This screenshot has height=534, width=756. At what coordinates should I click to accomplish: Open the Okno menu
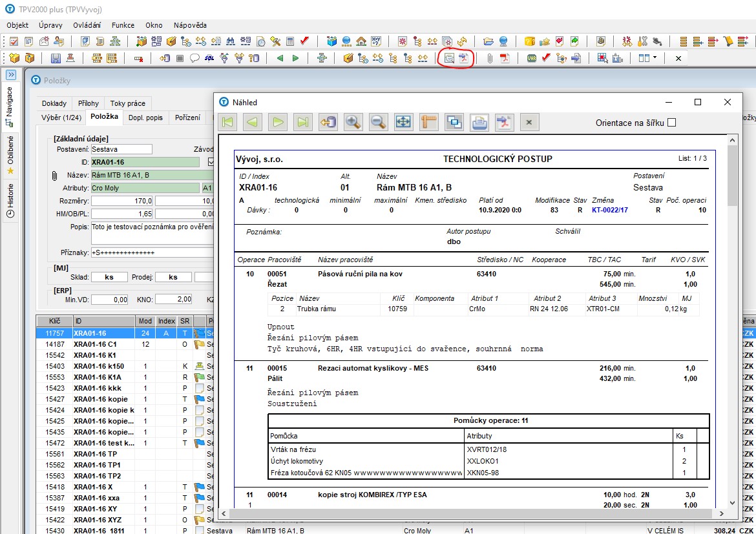tap(154, 25)
